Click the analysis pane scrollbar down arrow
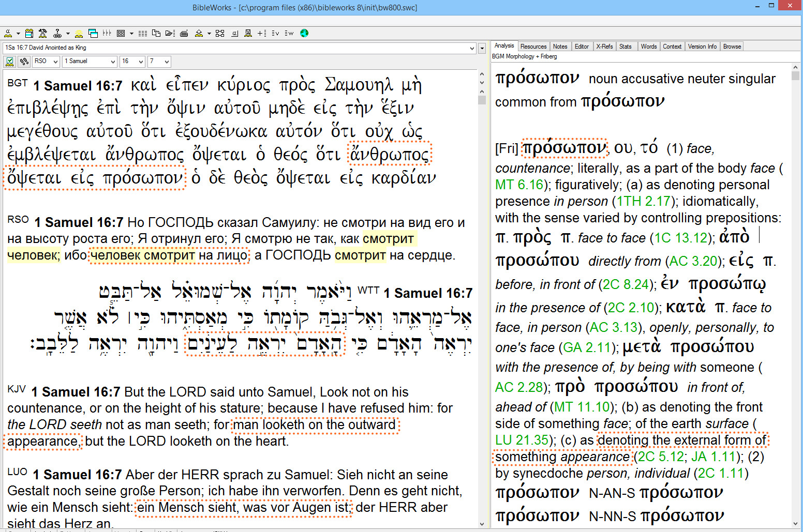803x532 pixels. click(796, 523)
